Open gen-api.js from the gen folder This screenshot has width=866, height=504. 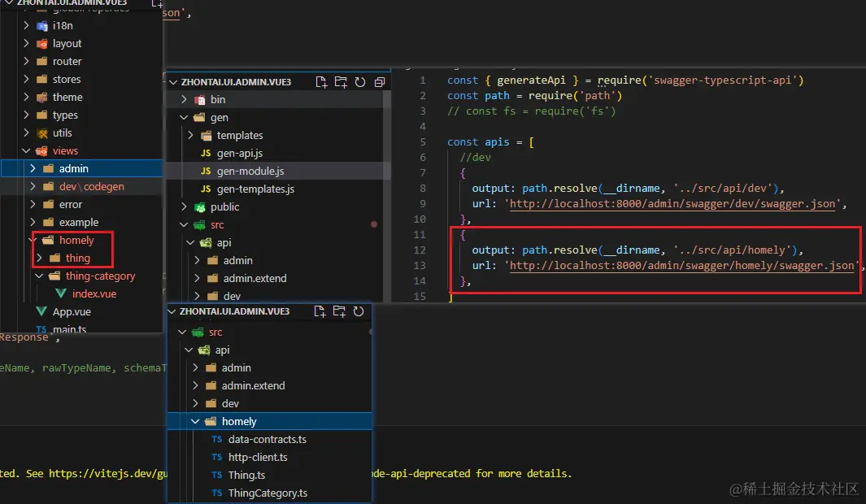[x=240, y=153]
